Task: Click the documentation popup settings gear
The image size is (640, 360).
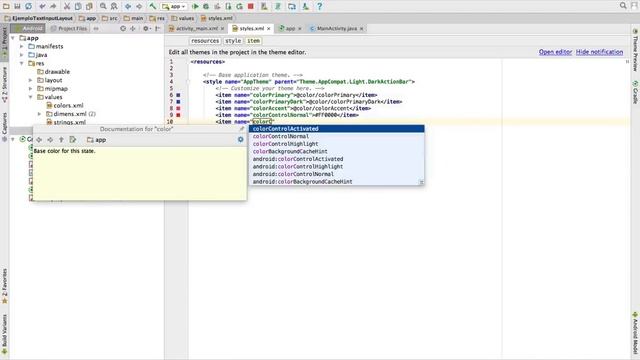Action: 240,140
